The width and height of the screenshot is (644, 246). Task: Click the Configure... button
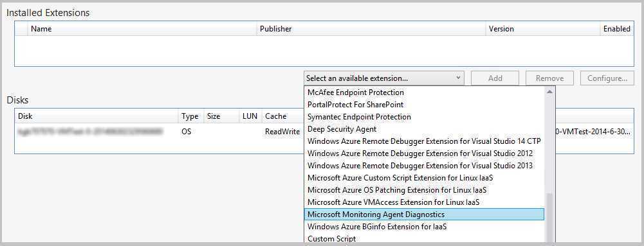pos(607,78)
